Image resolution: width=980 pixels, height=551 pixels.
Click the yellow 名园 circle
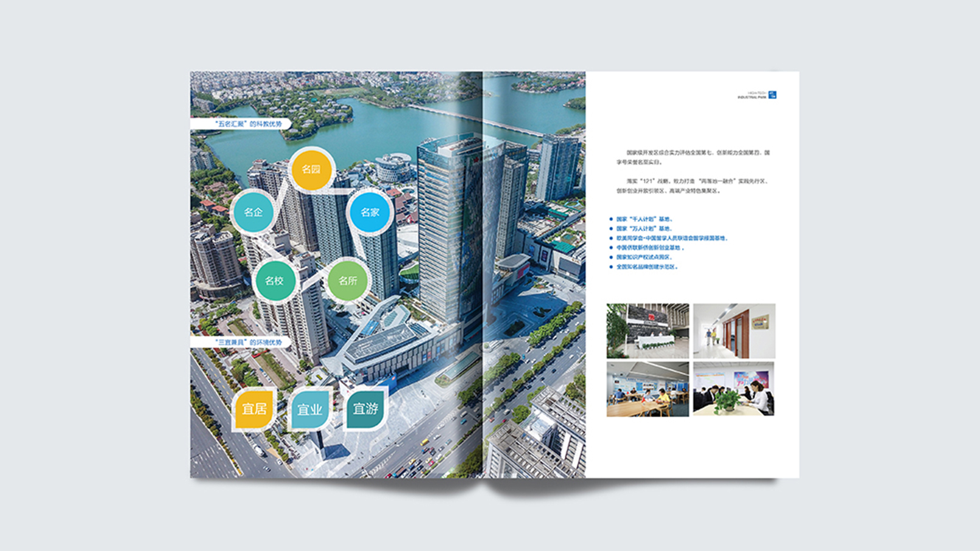coord(311,169)
